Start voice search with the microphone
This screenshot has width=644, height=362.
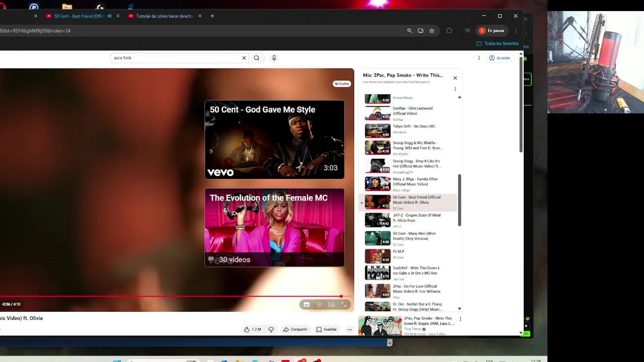click(274, 58)
